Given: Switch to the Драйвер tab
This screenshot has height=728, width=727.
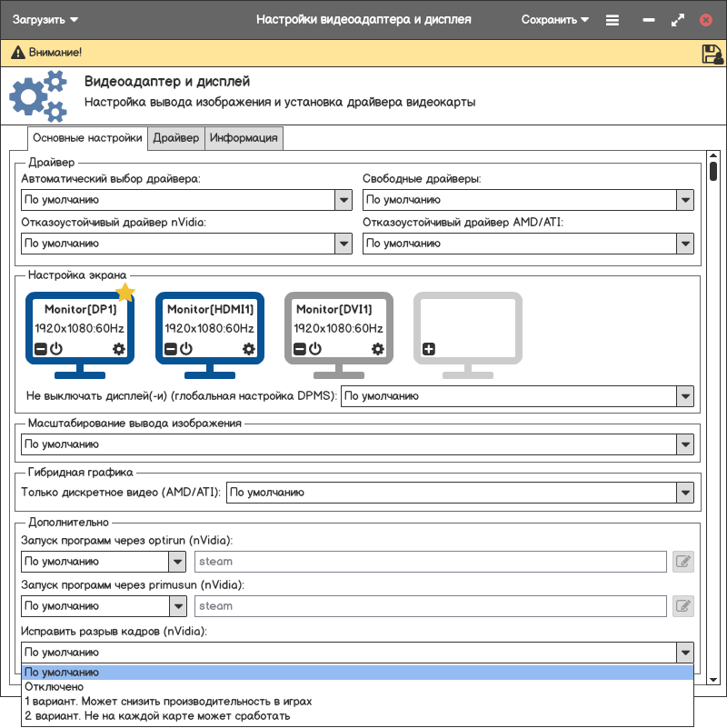Looking at the screenshot, I should pos(176,138).
